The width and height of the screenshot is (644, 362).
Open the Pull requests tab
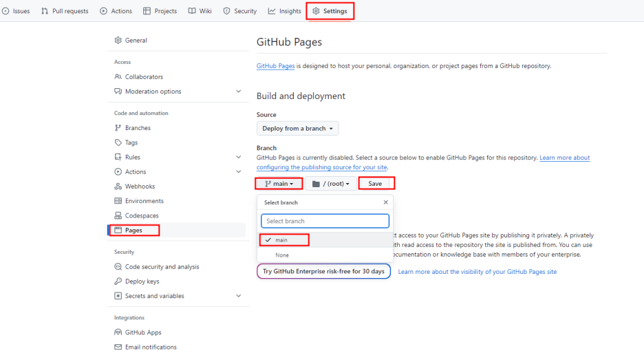tap(65, 11)
